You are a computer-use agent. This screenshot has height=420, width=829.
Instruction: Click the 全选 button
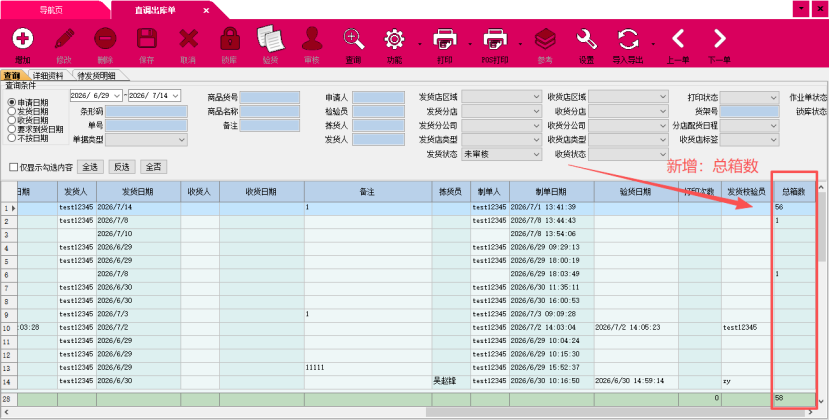coord(90,167)
